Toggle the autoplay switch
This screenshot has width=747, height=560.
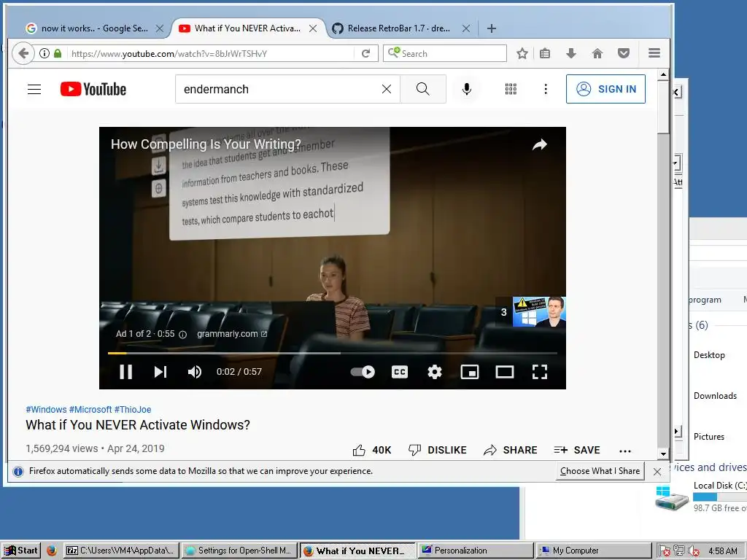coord(363,371)
